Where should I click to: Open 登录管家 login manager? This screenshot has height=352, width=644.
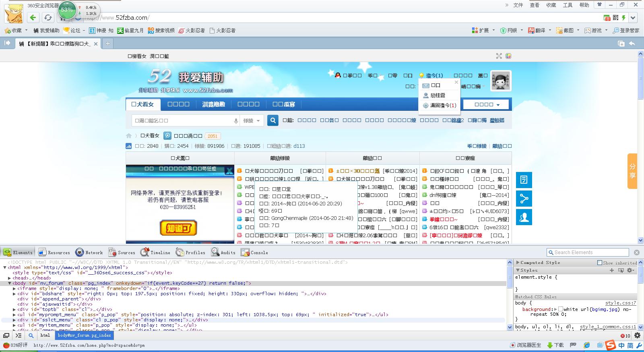[x=626, y=31]
